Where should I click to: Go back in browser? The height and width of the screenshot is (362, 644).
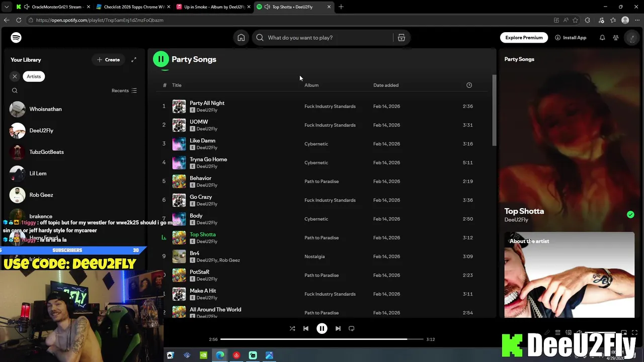pyautogui.click(x=7, y=20)
